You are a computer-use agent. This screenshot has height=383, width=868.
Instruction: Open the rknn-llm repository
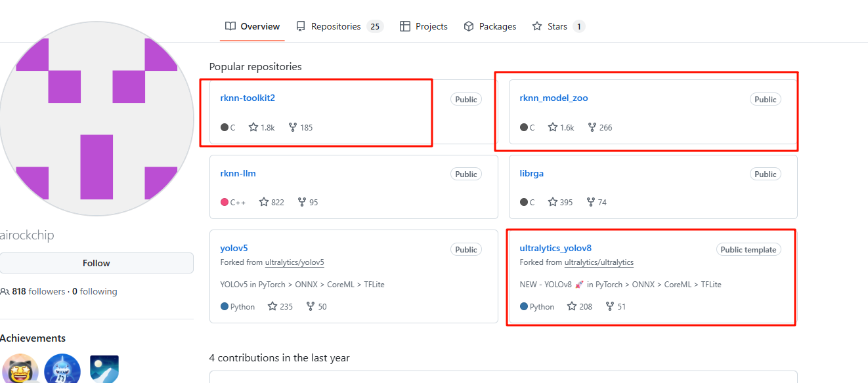click(x=238, y=174)
